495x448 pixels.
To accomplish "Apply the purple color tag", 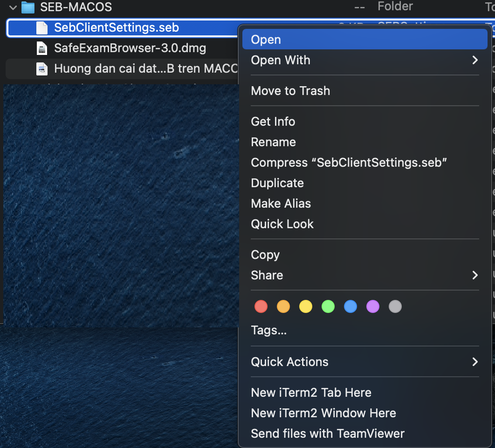I will [x=373, y=306].
